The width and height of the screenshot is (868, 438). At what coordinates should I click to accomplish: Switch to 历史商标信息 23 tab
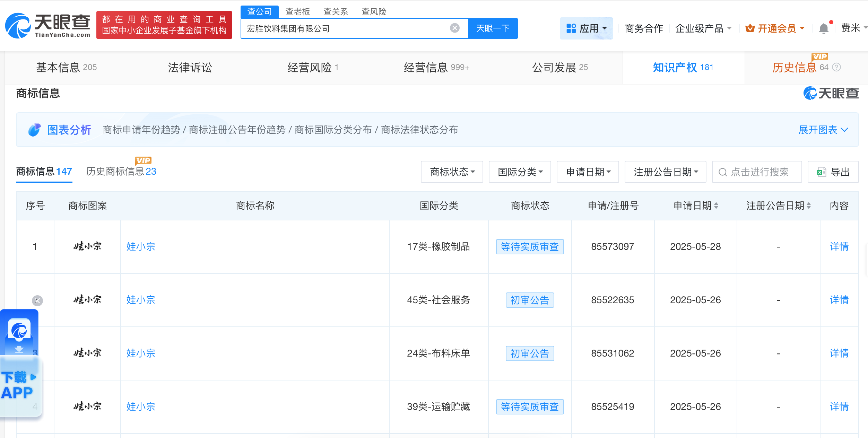[121, 172]
